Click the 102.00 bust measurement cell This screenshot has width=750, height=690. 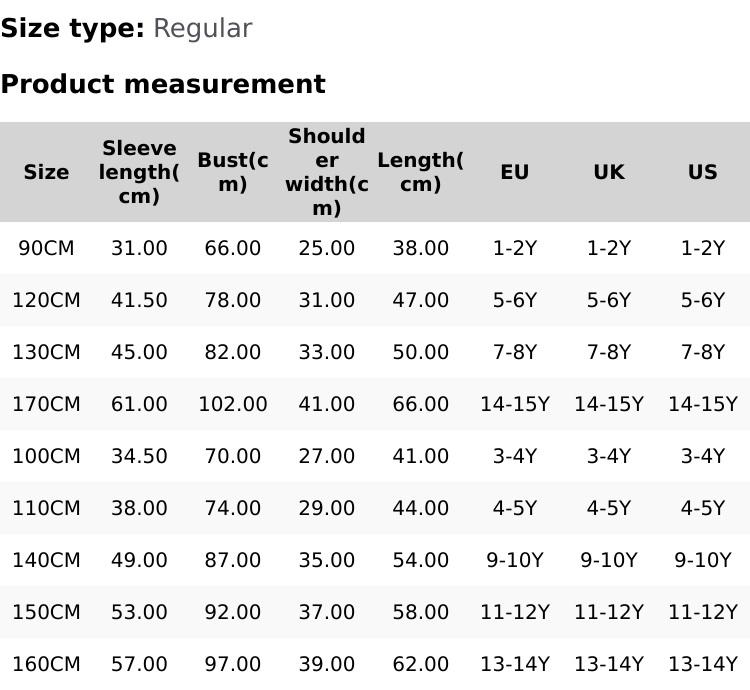click(233, 404)
